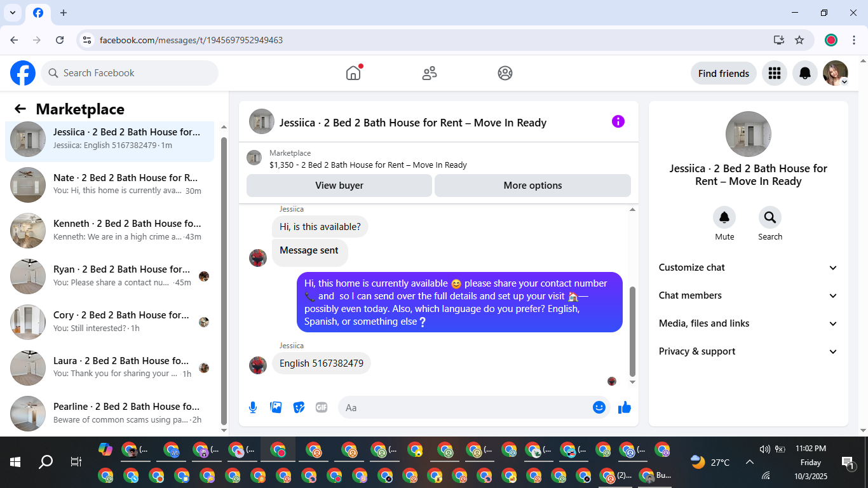This screenshot has width=868, height=488.
Task: Expand Media, files and links section
Action: click(749, 323)
